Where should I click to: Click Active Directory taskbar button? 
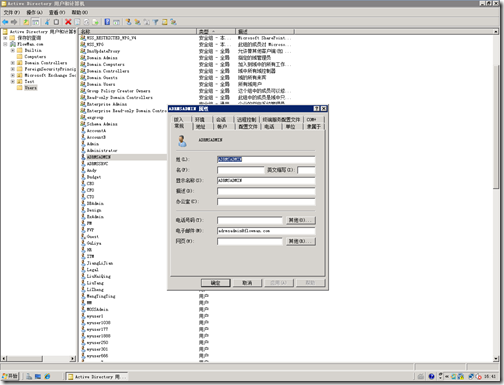(96, 377)
